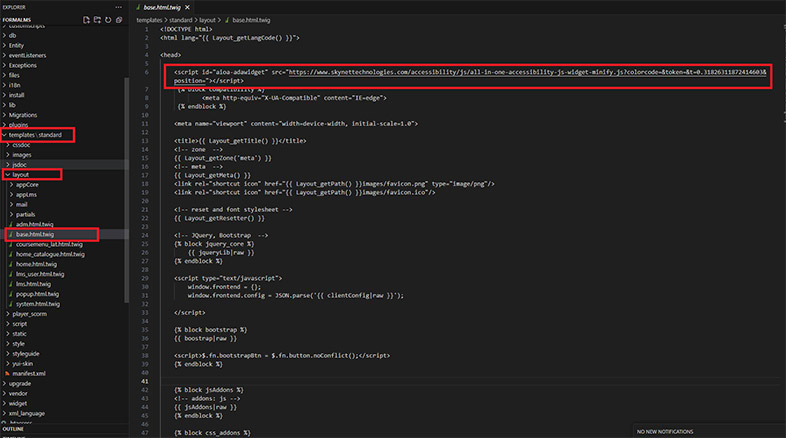Open manifest.xml file
This screenshot has height=438, width=786.
(x=29, y=374)
